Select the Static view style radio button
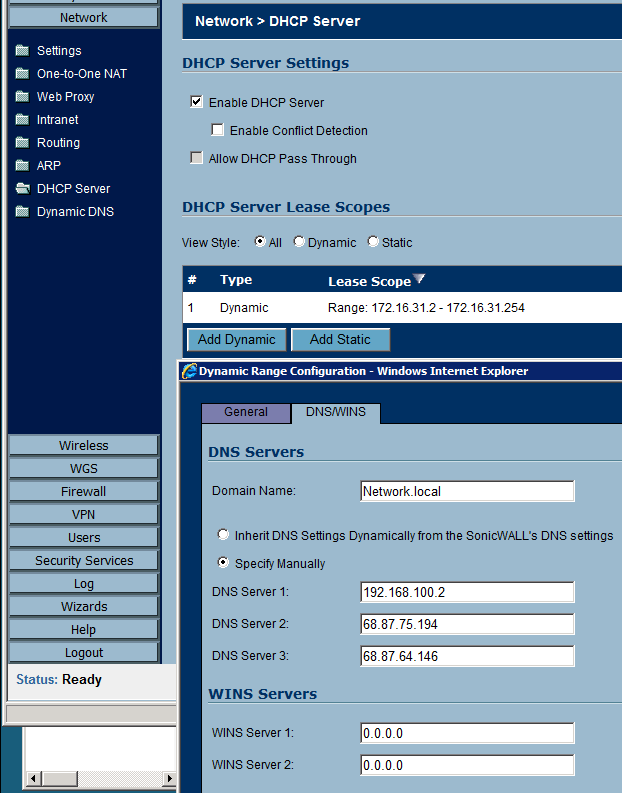The width and height of the screenshot is (622, 793). pyautogui.click(x=373, y=242)
